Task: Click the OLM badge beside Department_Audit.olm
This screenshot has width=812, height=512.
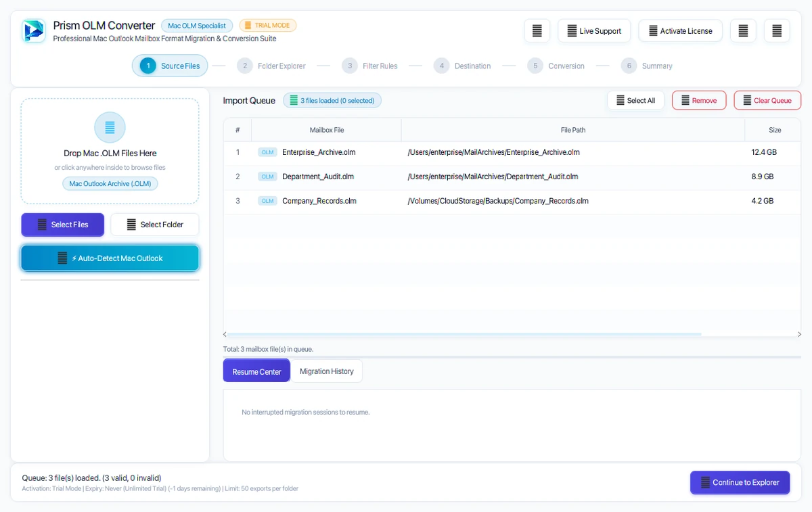Action: pyautogui.click(x=268, y=177)
